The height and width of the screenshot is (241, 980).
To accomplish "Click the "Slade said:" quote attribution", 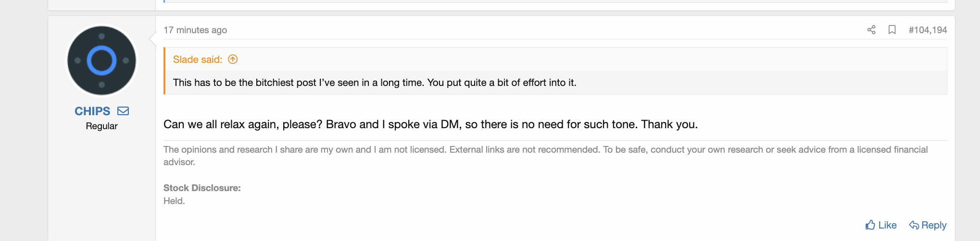I will point(198,60).
